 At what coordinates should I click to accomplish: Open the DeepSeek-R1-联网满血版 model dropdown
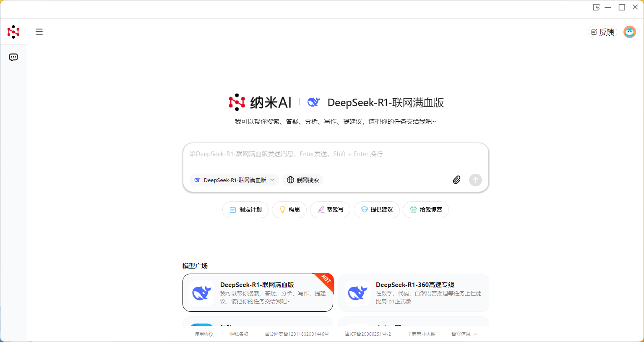[235, 180]
